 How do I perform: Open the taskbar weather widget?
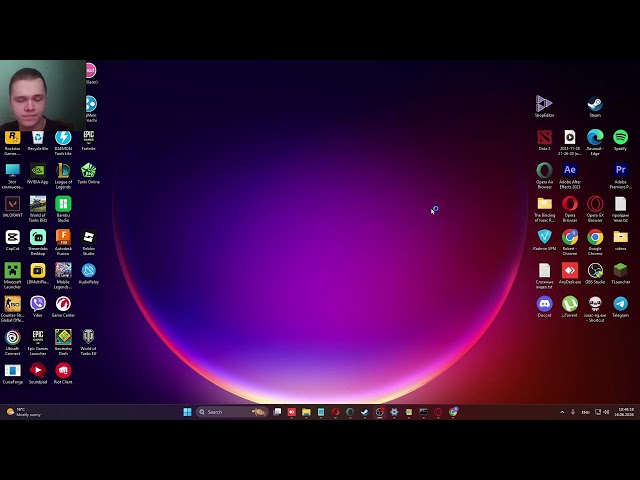[24, 412]
